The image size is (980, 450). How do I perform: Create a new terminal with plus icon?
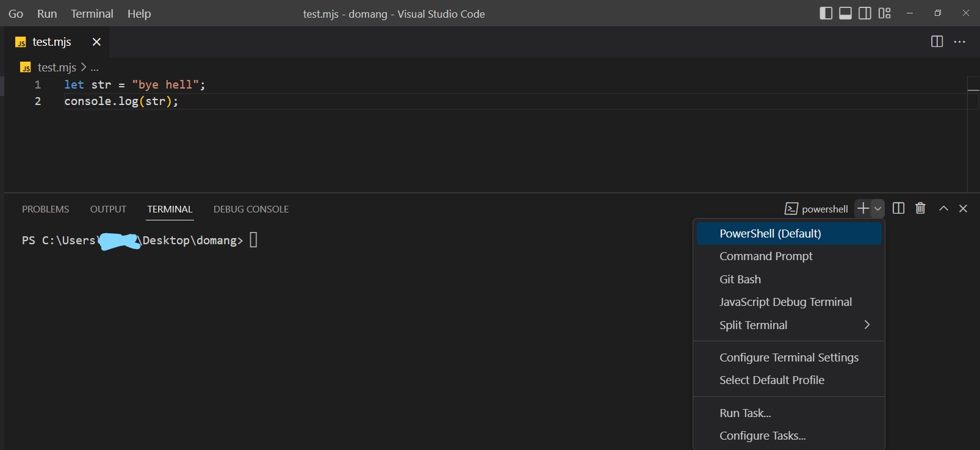tap(863, 209)
